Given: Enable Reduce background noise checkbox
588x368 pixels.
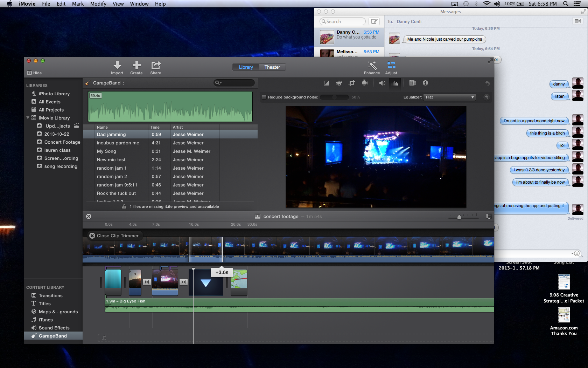Looking at the screenshot, I should [x=265, y=97].
